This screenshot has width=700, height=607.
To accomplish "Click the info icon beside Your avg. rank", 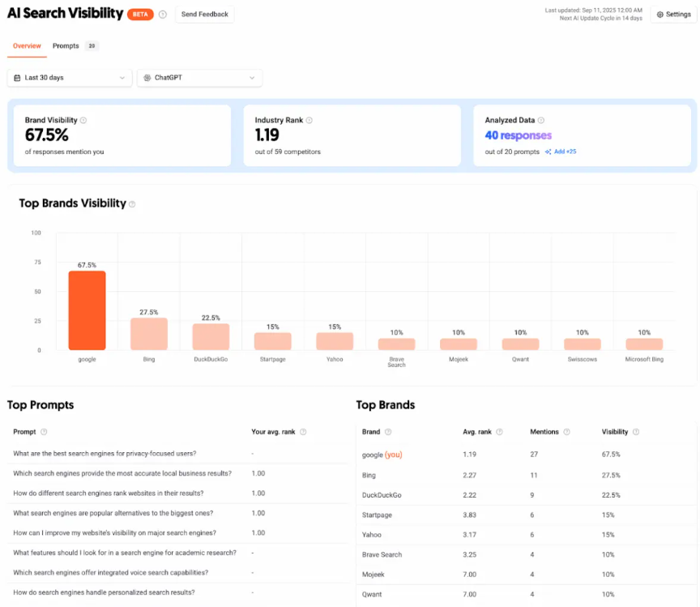I will [x=305, y=431].
